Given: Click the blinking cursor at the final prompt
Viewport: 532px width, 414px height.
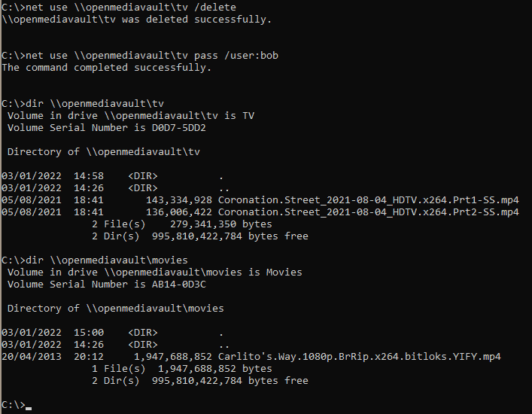Looking at the screenshot, I should click(29, 407).
